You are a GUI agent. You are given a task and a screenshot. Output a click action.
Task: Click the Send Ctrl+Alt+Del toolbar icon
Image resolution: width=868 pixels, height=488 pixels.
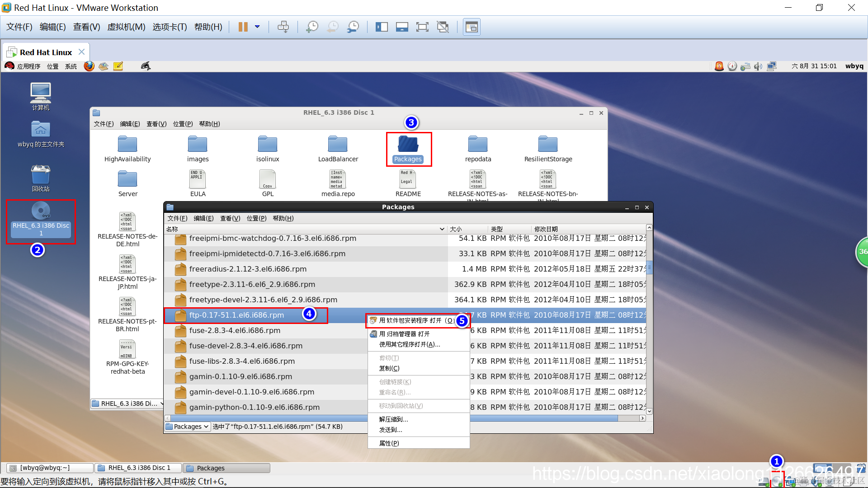coord(283,27)
